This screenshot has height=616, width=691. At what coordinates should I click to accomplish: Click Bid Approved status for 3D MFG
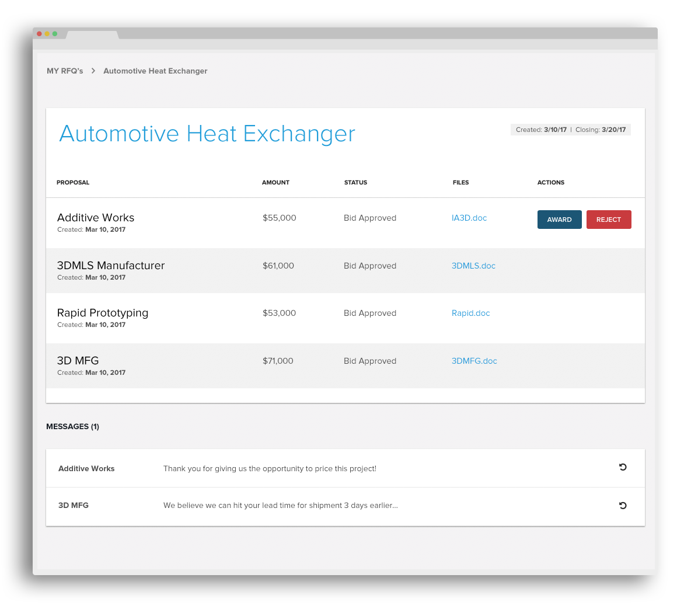370,361
